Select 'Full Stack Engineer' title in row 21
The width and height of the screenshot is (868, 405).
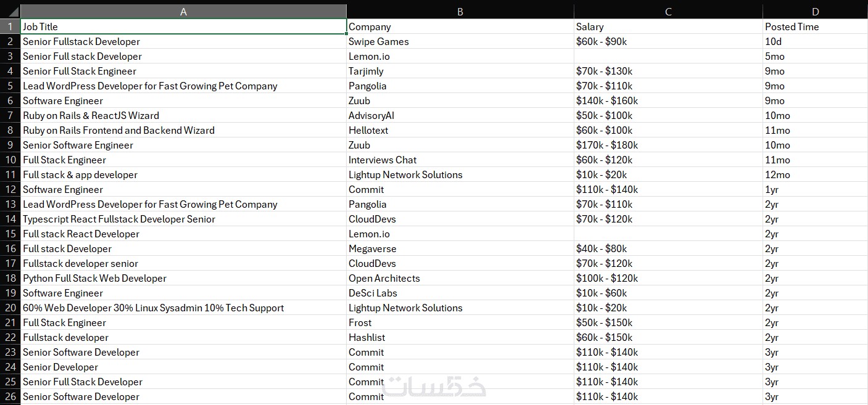[183, 322]
